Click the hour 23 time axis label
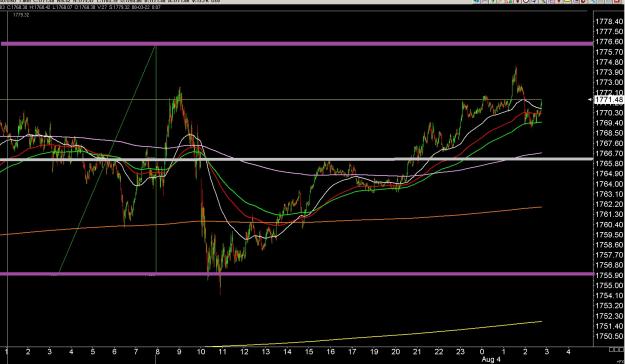The height and width of the screenshot is (364, 625). pos(460,352)
